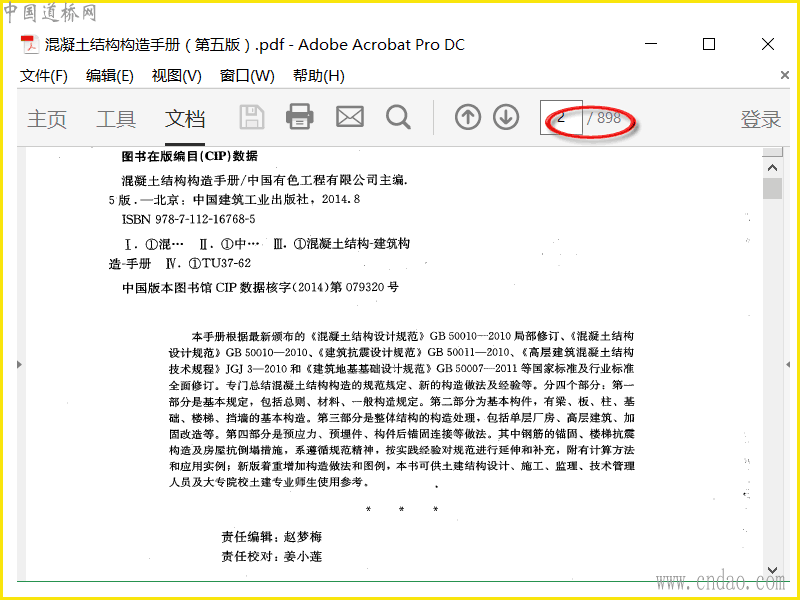Click the 登录 sign-in button
This screenshot has width=800, height=600.
761,119
